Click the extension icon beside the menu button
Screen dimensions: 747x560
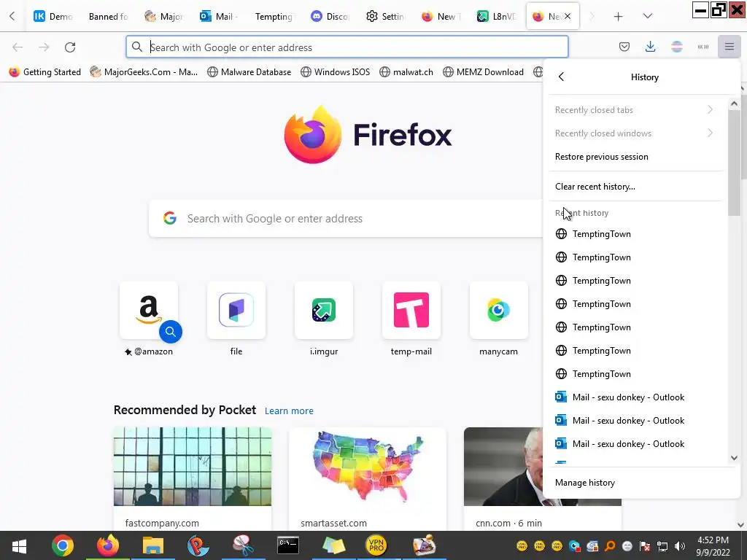703,47
